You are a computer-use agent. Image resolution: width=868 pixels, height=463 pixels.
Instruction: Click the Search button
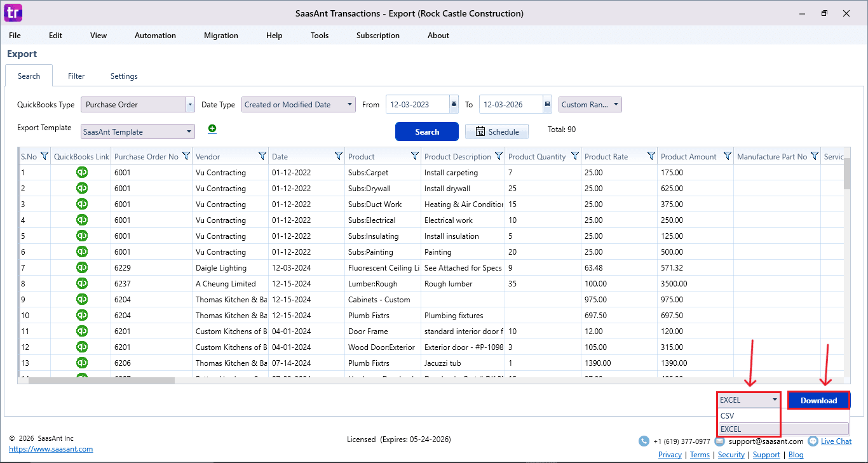(x=426, y=131)
